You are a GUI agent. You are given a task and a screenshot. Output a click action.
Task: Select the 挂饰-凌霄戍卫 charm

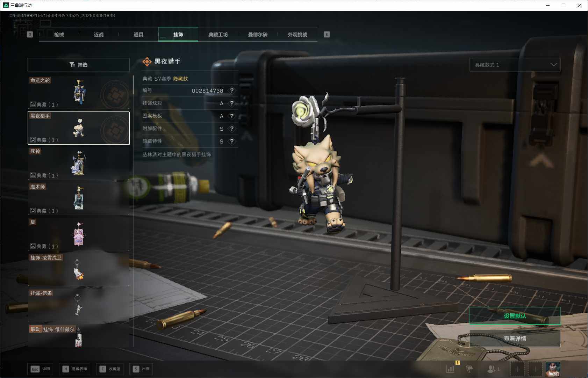coord(79,270)
